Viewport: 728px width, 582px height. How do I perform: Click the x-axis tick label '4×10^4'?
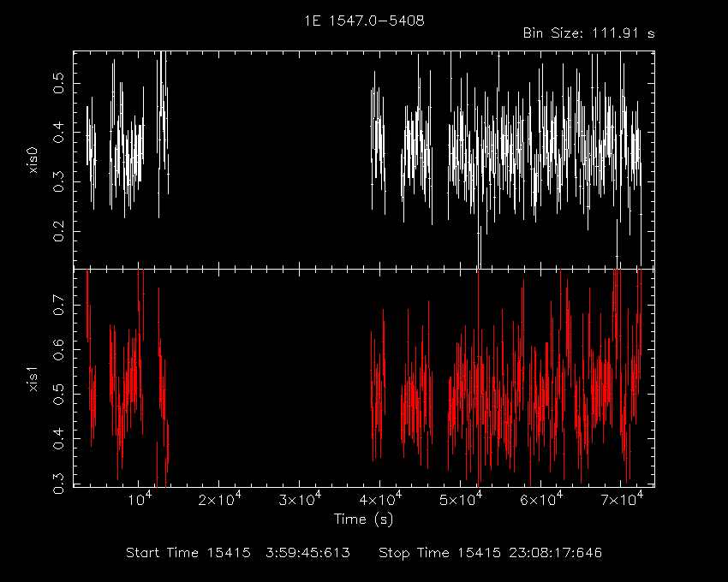click(380, 499)
